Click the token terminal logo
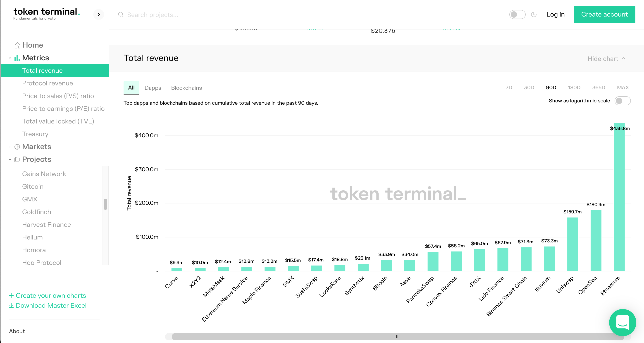 point(47,14)
